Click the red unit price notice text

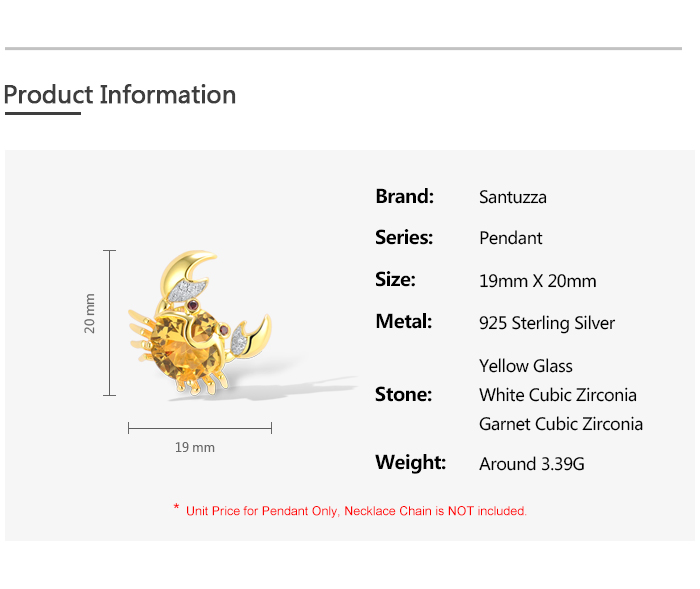point(356,511)
